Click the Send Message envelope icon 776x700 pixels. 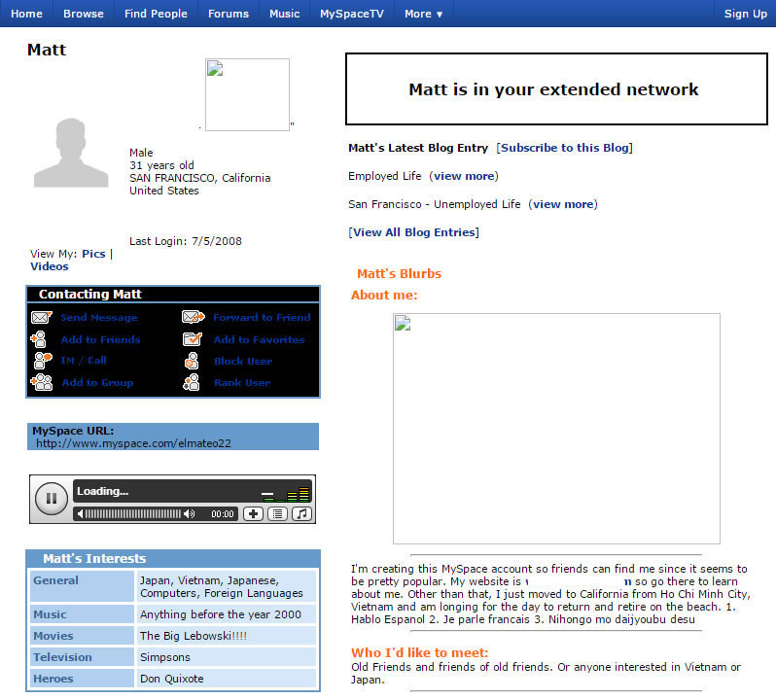click(42, 317)
